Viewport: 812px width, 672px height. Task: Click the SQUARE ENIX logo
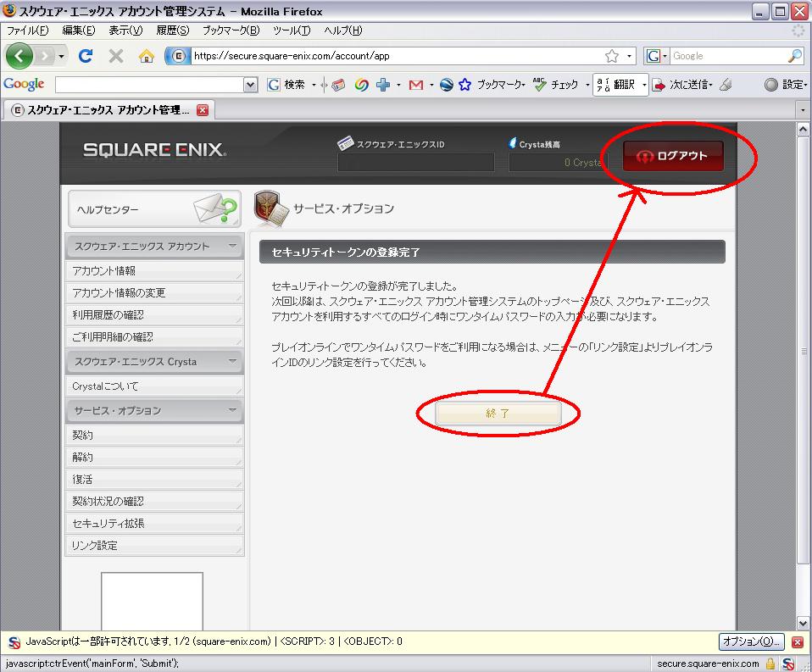[x=154, y=150]
